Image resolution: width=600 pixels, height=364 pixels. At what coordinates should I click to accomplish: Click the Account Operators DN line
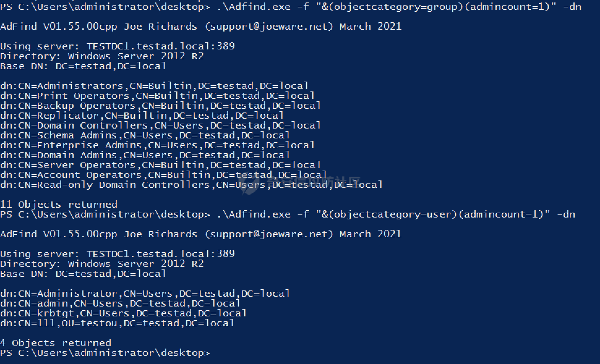click(x=163, y=175)
